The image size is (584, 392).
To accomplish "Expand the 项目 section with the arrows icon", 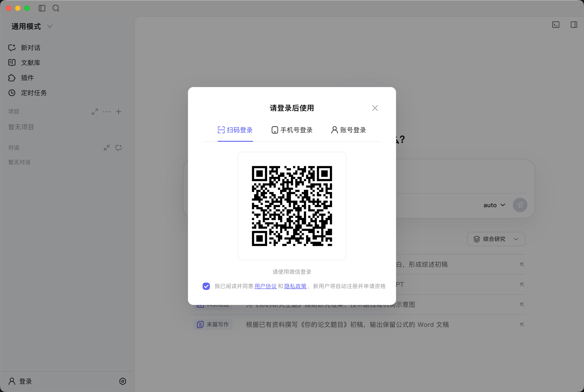I will (x=95, y=112).
